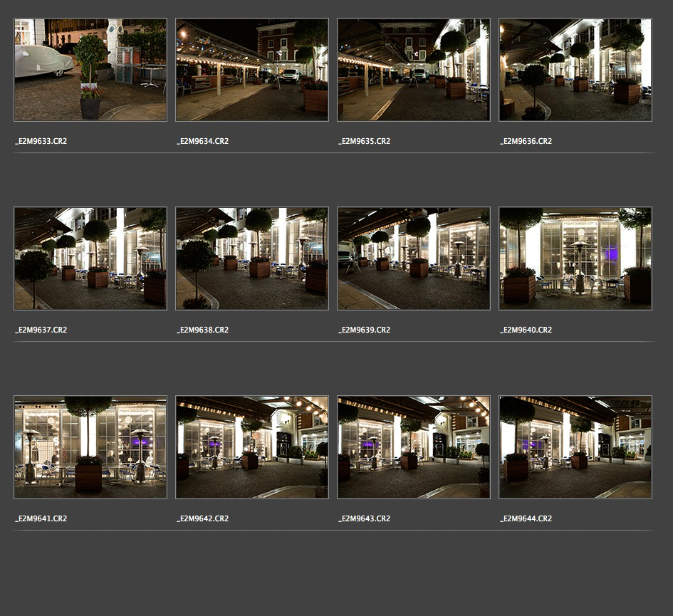This screenshot has width=673, height=616.
Task: Click the _E2M9642.CR2 name label
Action: click(x=203, y=518)
